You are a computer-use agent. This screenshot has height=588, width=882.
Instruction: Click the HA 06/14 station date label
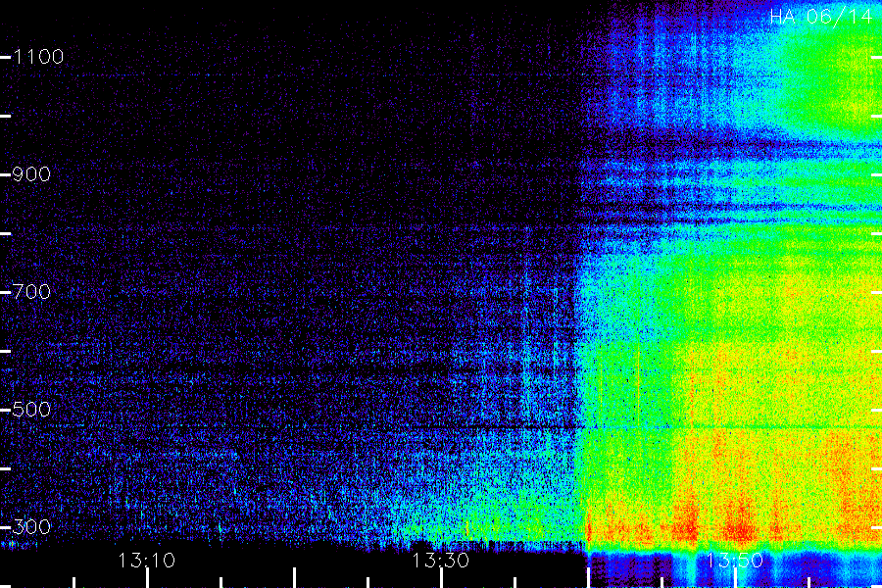click(820, 17)
